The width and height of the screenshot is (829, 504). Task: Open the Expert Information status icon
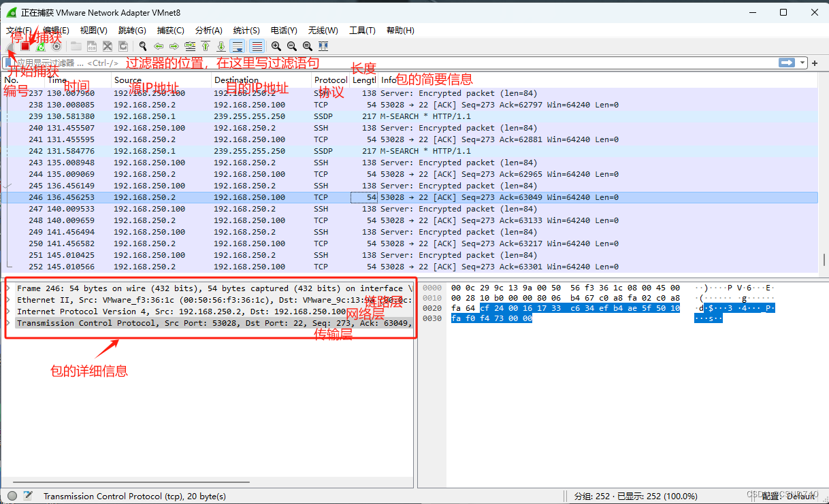pos(12,496)
